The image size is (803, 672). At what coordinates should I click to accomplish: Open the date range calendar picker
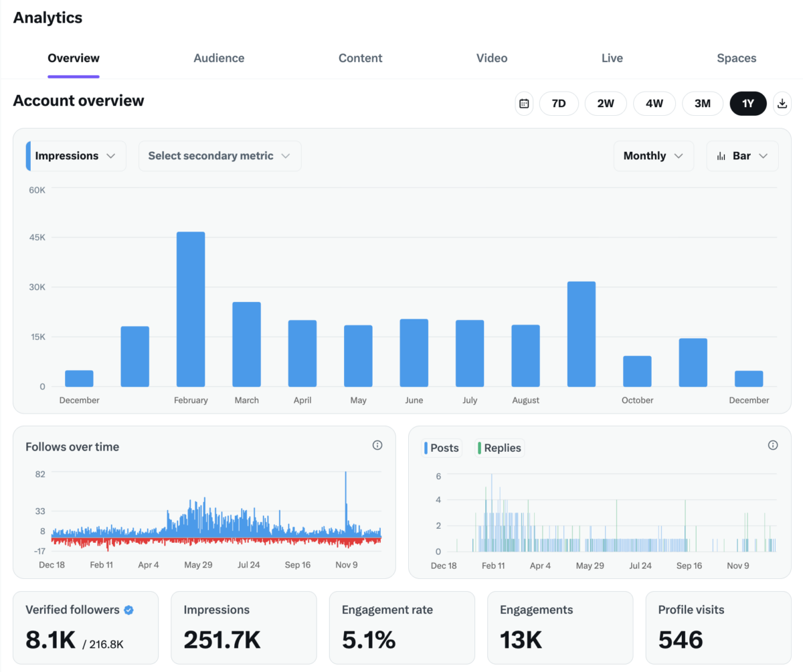[x=524, y=104]
